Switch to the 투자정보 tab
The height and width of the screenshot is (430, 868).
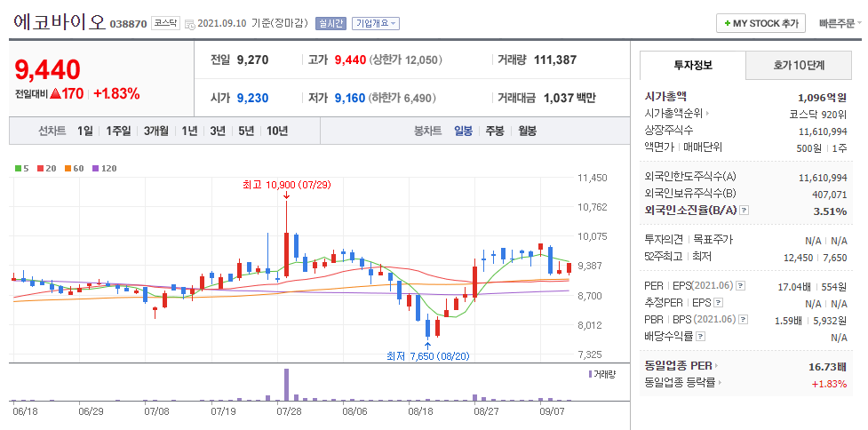click(692, 66)
